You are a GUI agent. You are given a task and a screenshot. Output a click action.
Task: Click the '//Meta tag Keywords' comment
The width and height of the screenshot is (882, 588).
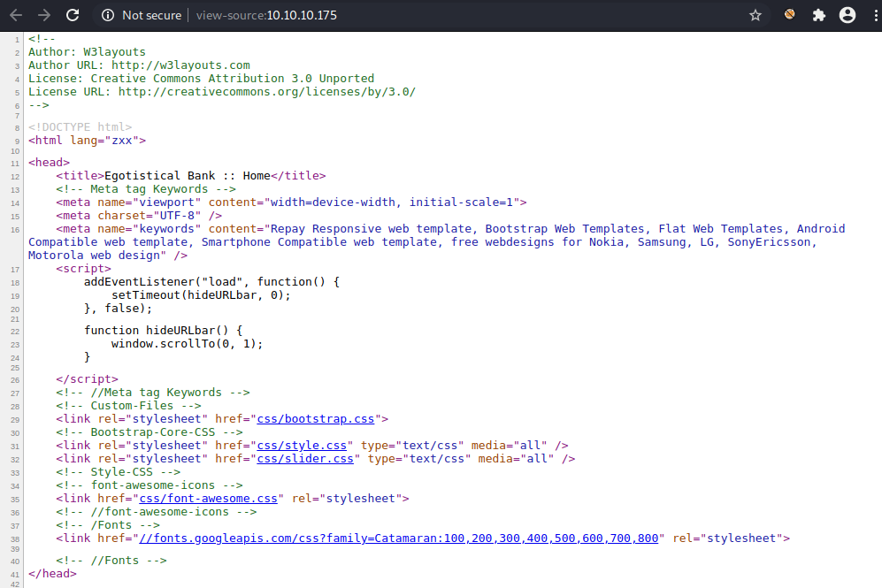pos(153,393)
